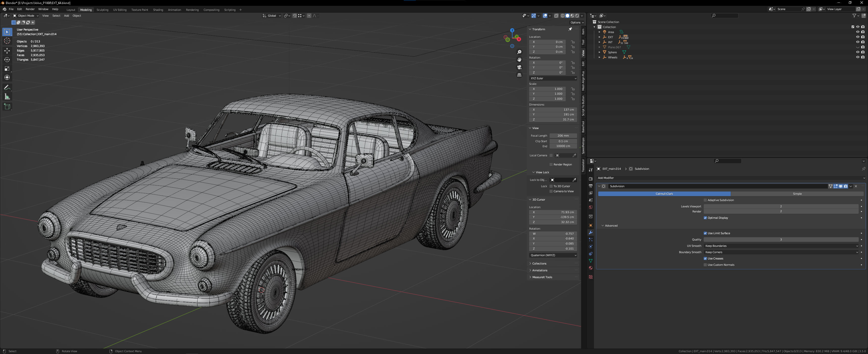Open World properties tab

590,207
